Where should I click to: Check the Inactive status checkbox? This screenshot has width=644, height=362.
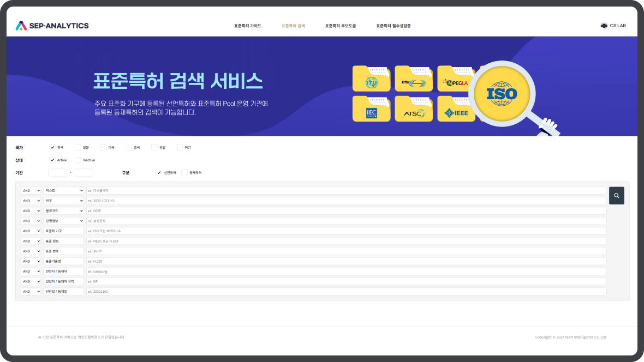coord(77,160)
